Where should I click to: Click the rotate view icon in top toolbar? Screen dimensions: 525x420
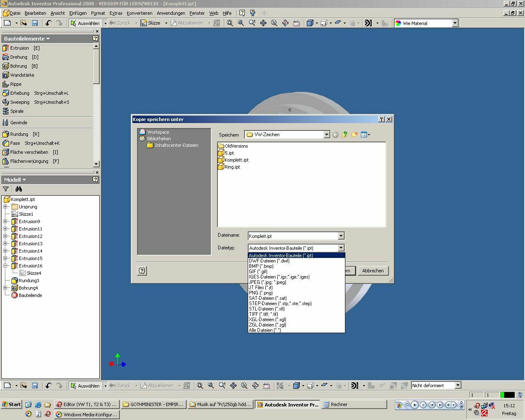click(x=285, y=23)
